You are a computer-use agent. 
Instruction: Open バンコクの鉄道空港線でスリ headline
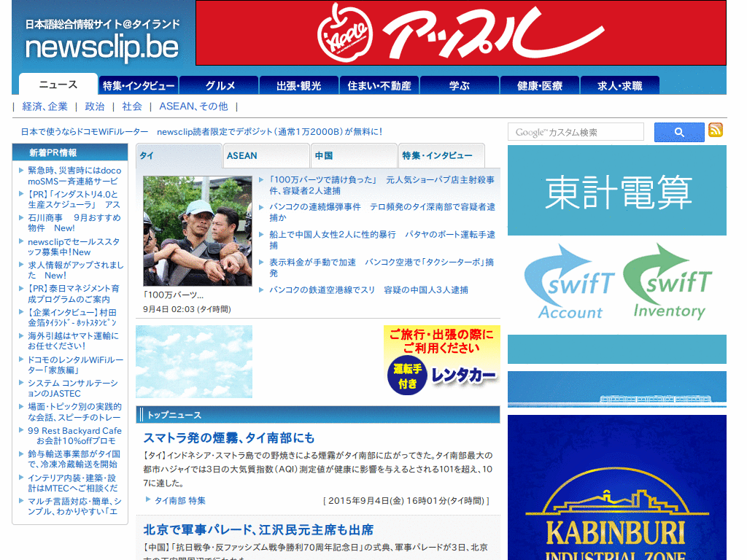(x=368, y=290)
